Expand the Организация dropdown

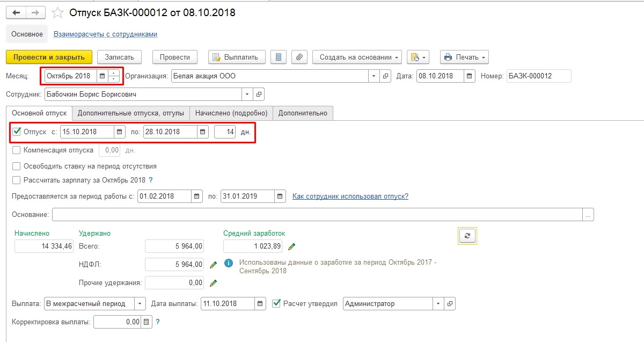point(374,76)
